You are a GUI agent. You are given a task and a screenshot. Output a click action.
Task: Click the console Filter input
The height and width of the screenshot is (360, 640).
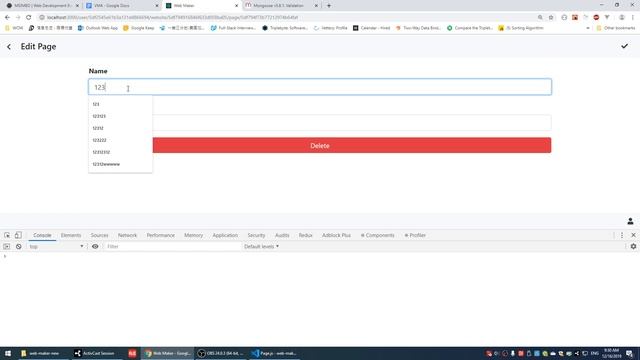[172, 247]
